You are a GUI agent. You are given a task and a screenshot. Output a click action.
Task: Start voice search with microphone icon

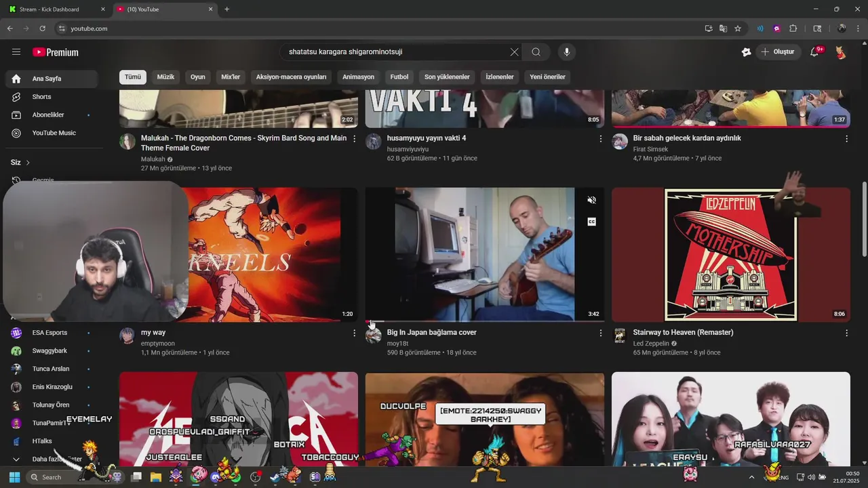pos(567,52)
